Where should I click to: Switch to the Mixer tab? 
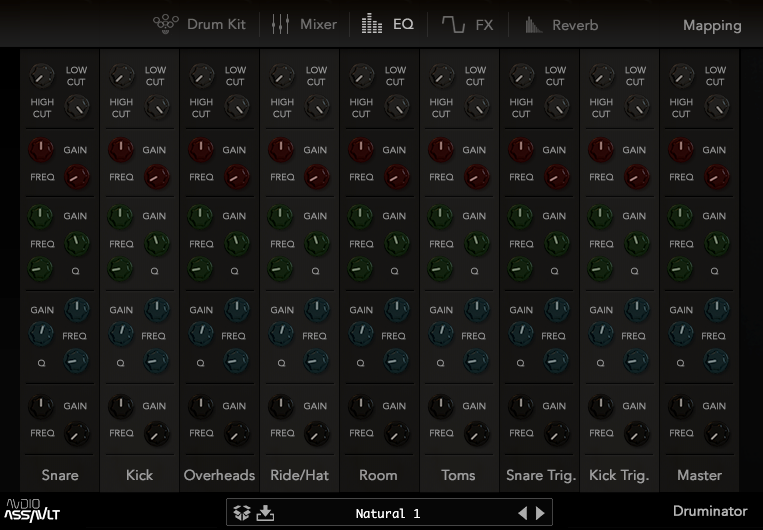pos(304,24)
